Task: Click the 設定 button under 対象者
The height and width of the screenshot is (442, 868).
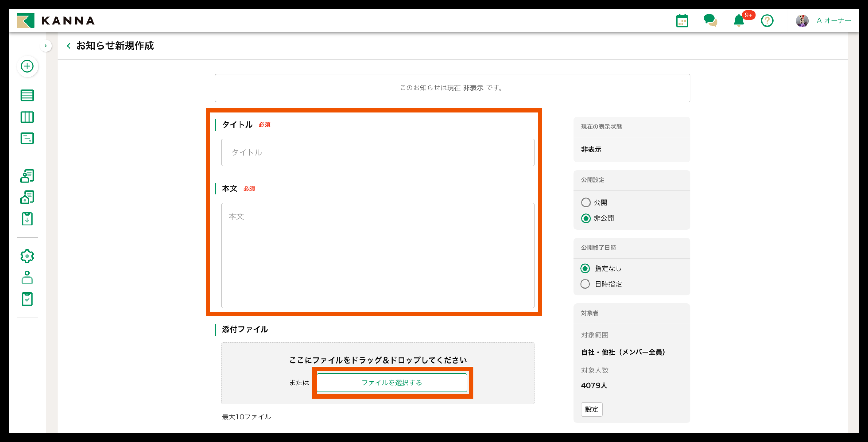Action: click(592, 409)
